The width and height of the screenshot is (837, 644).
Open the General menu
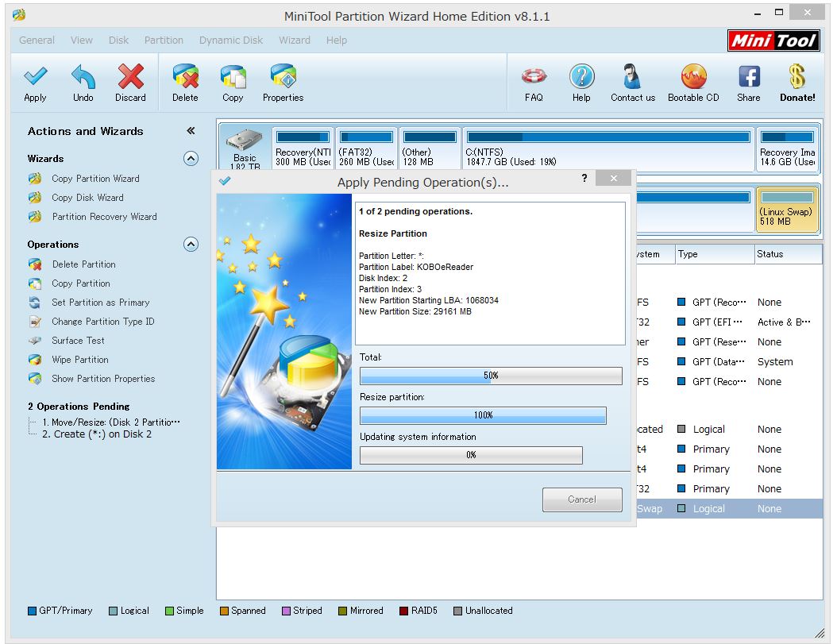pos(37,40)
